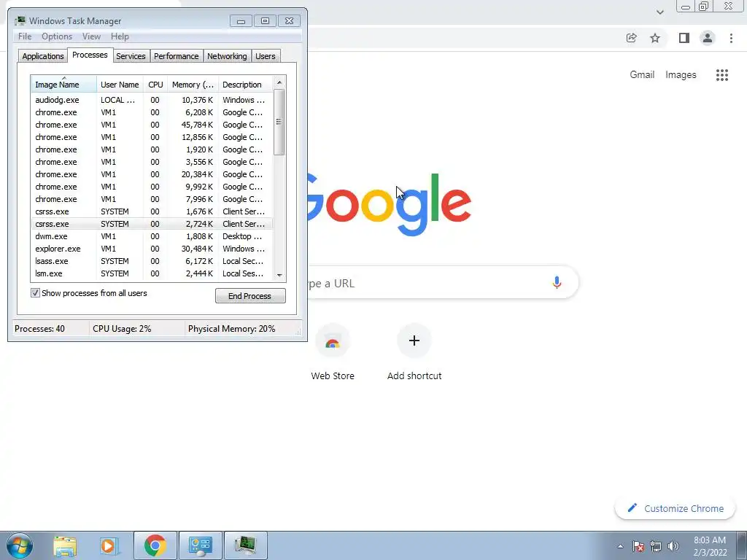Toggle Show processes from all users

35,293
